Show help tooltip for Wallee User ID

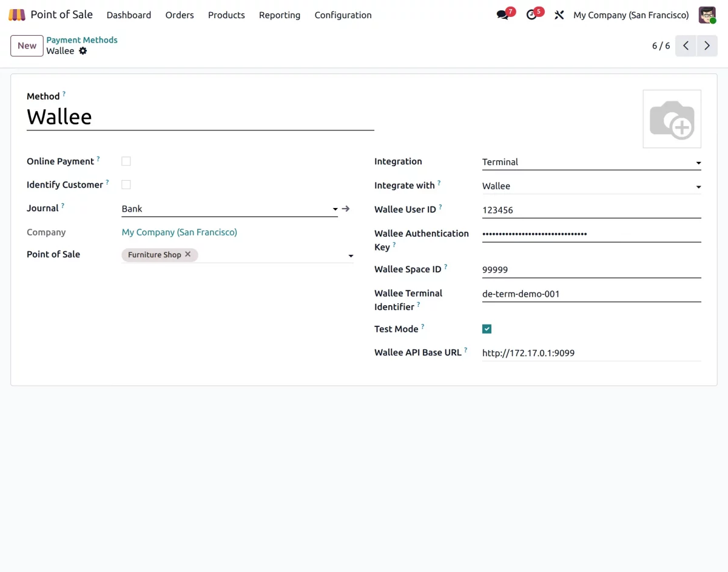(440, 207)
